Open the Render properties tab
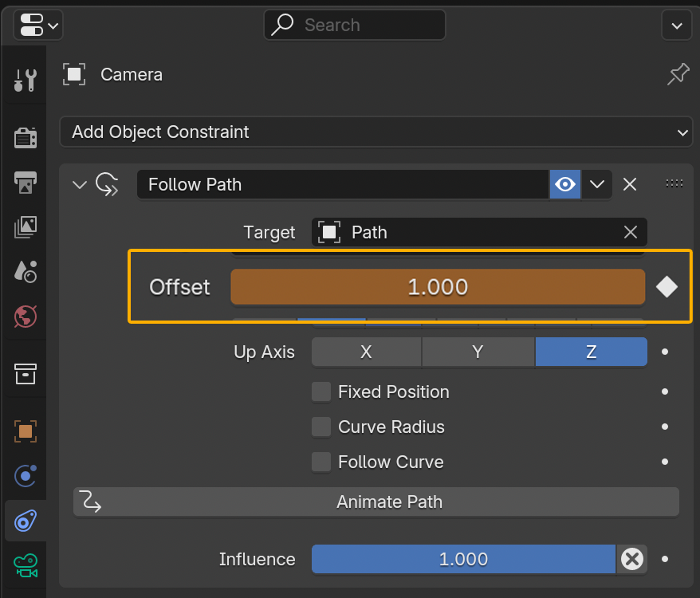 point(26,137)
